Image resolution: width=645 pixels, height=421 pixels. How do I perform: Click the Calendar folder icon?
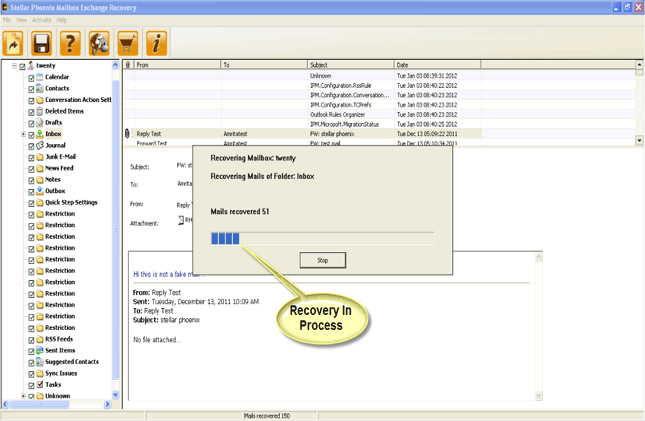pos(40,77)
